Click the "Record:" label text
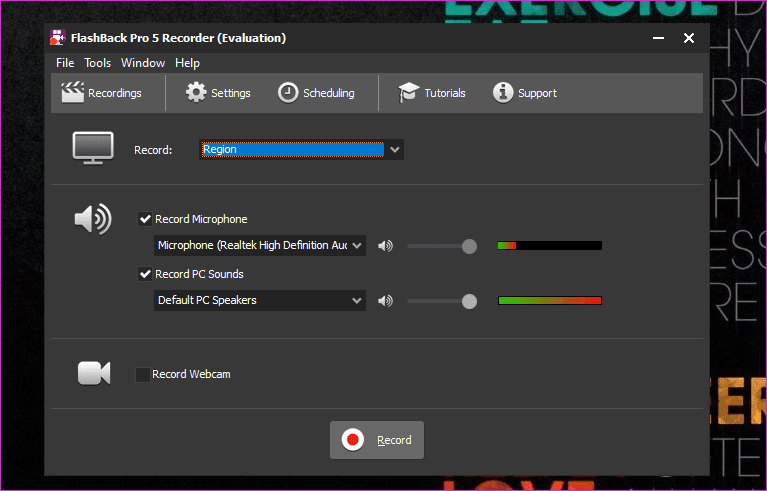 click(x=153, y=150)
